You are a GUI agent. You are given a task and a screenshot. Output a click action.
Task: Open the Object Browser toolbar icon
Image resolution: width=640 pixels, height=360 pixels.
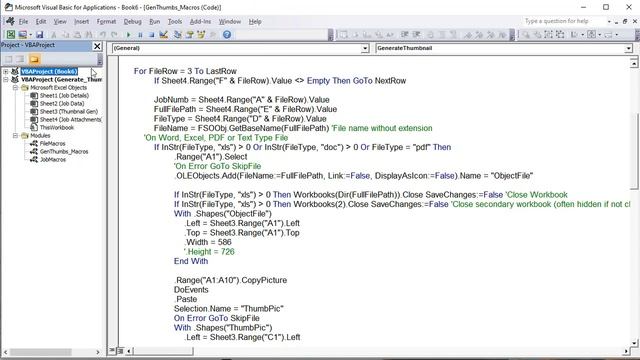click(x=201, y=35)
